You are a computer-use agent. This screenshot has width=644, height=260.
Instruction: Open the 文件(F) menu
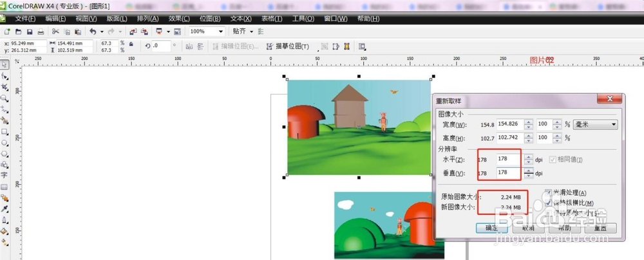[26, 19]
